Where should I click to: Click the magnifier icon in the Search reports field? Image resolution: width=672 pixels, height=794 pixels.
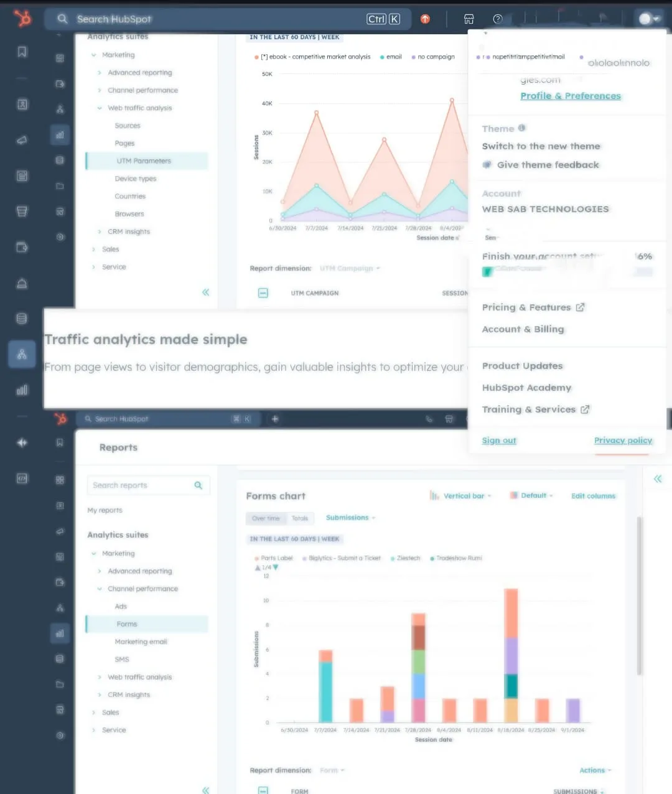click(x=198, y=485)
